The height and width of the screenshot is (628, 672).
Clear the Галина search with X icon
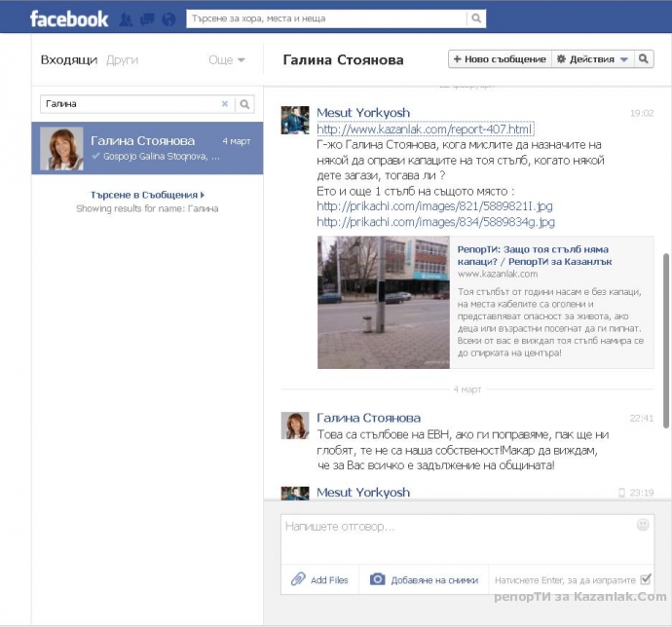tap(225, 104)
